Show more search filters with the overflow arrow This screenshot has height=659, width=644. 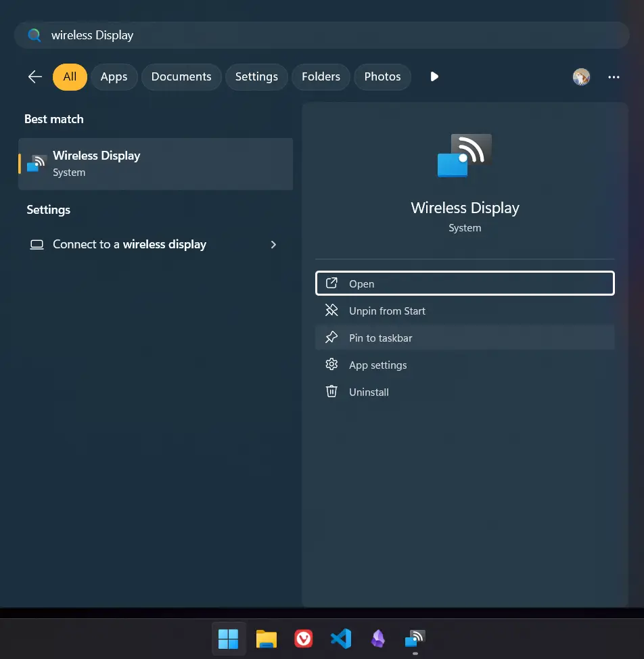point(434,76)
